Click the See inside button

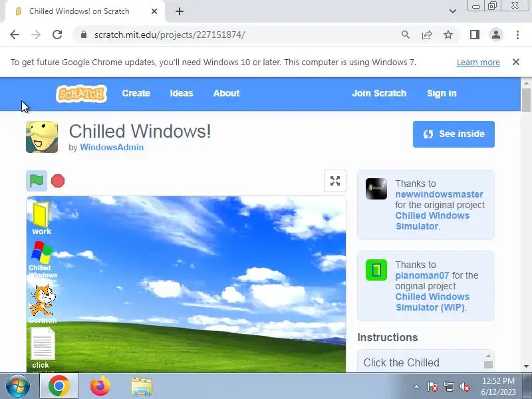(454, 134)
